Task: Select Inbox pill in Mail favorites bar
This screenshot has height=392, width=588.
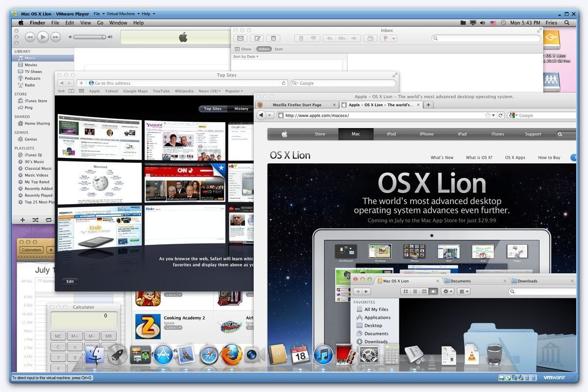Action: [264, 49]
